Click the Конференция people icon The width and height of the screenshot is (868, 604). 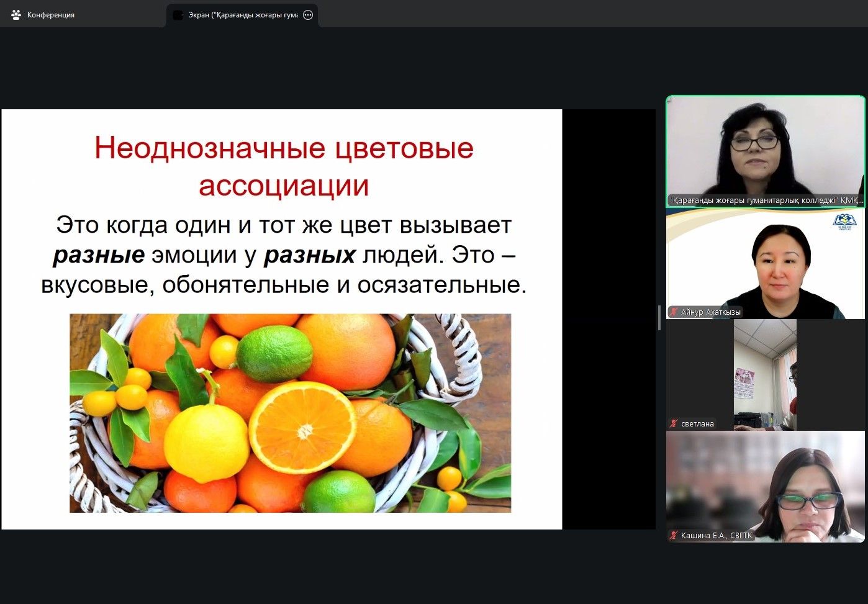[16, 15]
